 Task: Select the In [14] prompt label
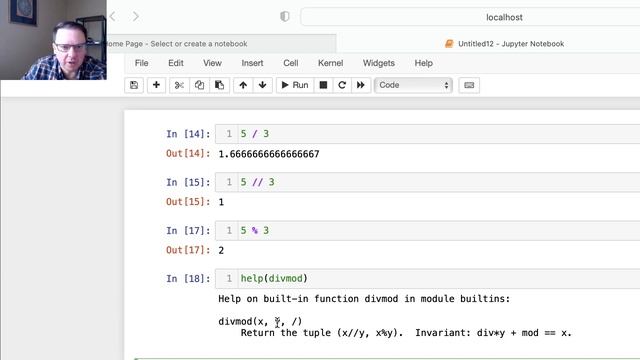tap(188, 134)
